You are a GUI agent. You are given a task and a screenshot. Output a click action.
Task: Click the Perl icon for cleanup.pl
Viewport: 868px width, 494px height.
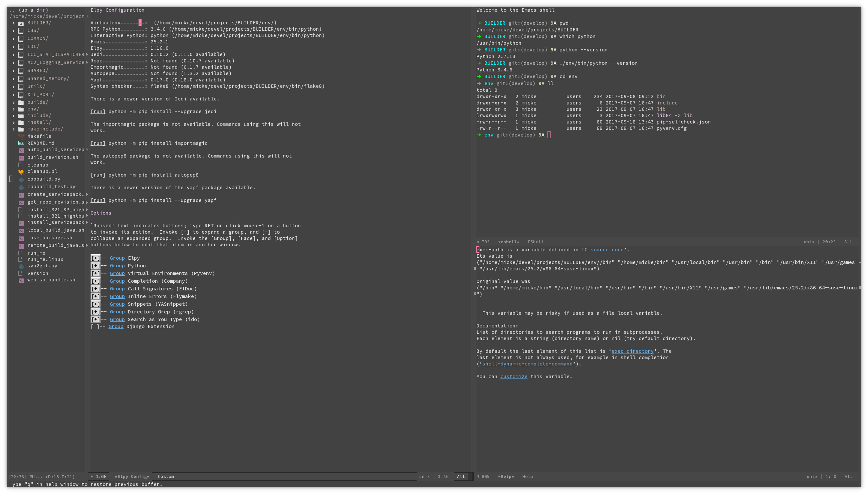click(x=21, y=171)
